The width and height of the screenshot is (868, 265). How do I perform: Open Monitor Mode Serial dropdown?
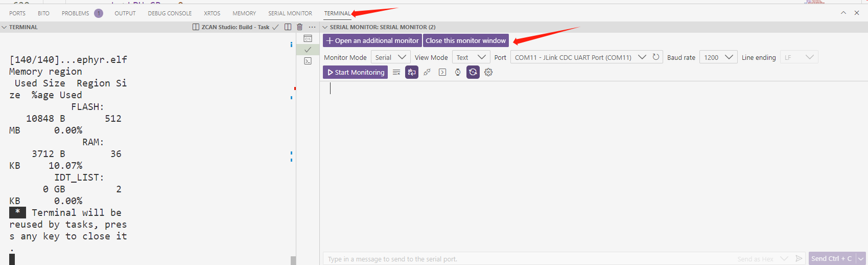point(390,57)
